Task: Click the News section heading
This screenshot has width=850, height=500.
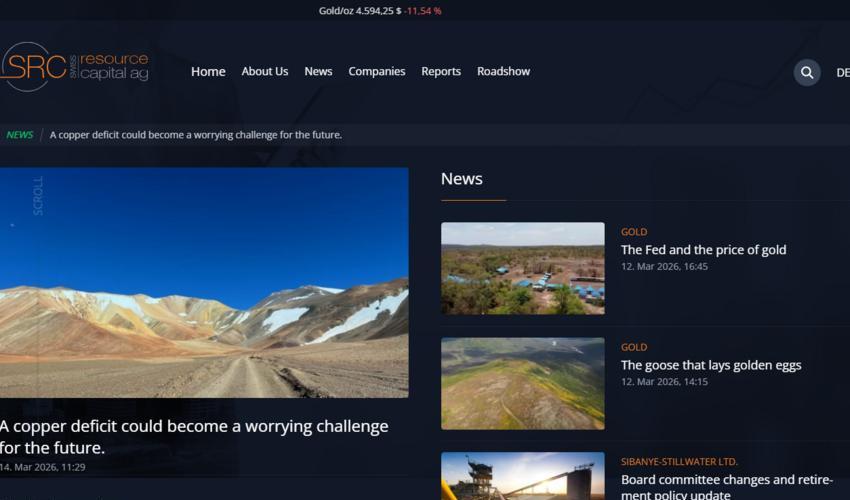Action: [462, 179]
